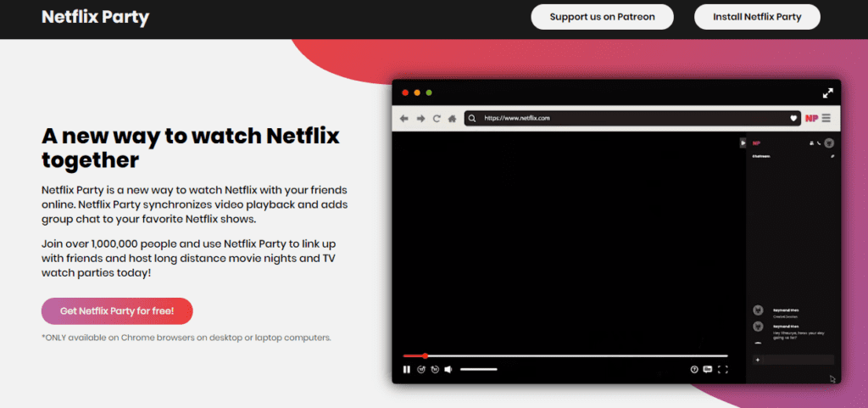Click the Netflix Party logo in the header
This screenshot has height=408, width=868.
coord(95,17)
